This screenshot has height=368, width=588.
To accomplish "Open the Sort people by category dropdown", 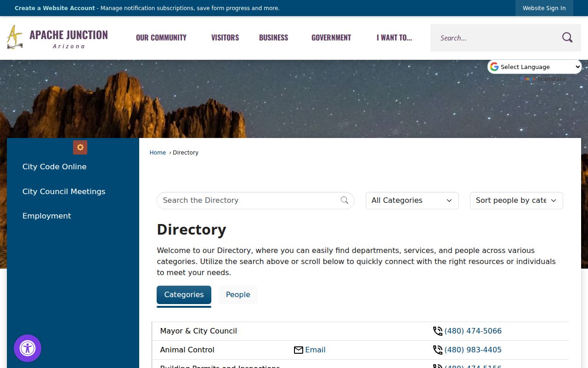I will pyautogui.click(x=516, y=201).
